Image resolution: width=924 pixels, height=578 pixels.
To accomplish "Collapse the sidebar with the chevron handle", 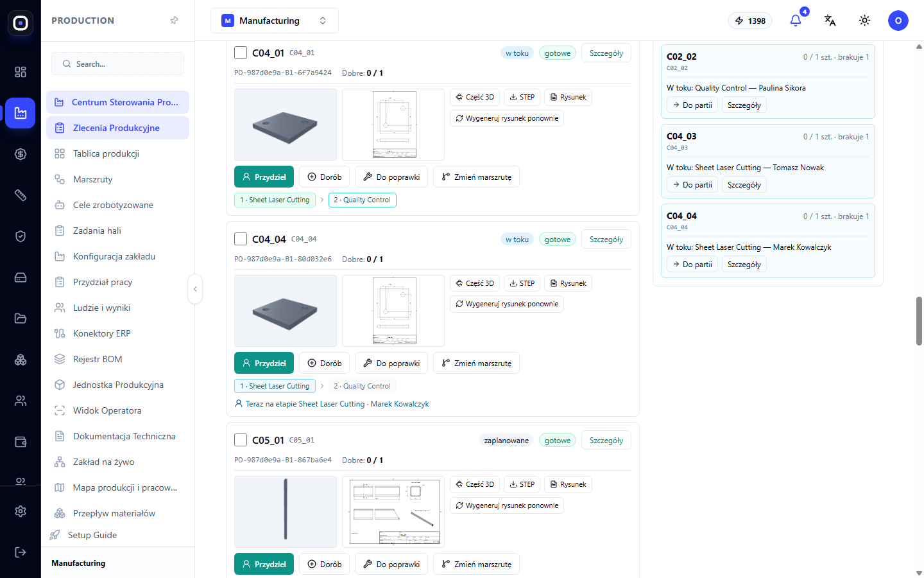I will click(x=195, y=289).
